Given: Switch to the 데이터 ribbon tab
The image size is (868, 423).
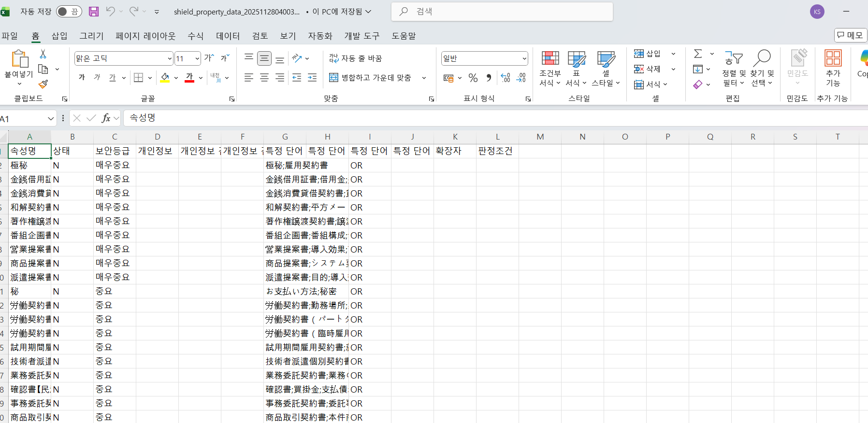Looking at the screenshot, I should tap(228, 36).
